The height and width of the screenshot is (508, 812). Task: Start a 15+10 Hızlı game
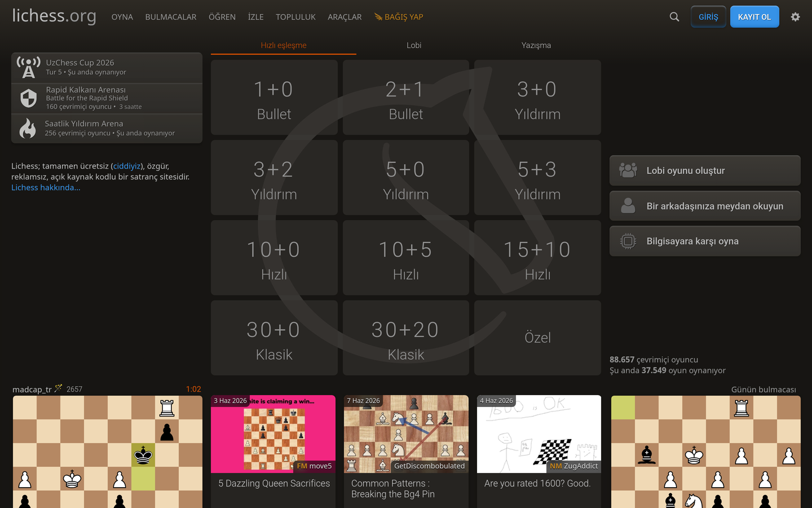click(537, 258)
